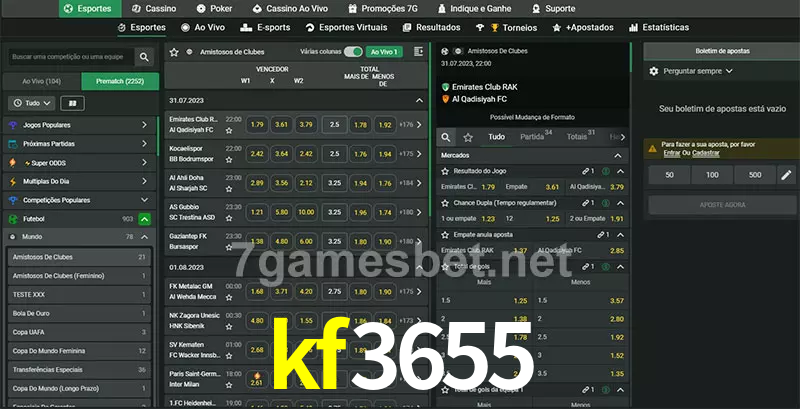The width and height of the screenshot is (800, 409).
Task: Select the Totais markets tab
Action: click(x=581, y=137)
